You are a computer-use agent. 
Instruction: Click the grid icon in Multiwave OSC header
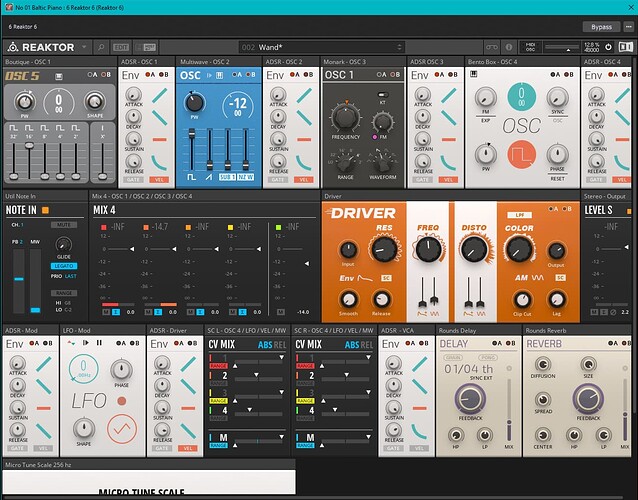[x=219, y=75]
